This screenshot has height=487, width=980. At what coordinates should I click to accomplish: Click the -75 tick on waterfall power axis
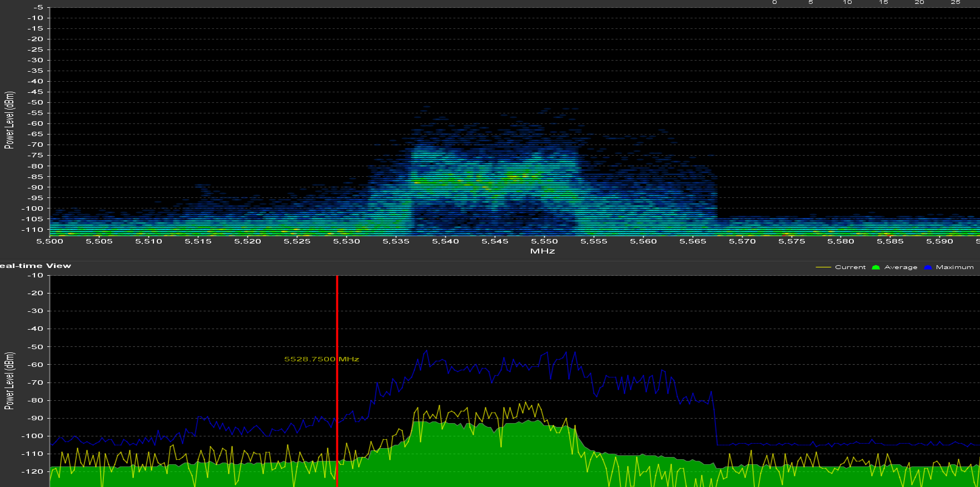click(x=36, y=156)
